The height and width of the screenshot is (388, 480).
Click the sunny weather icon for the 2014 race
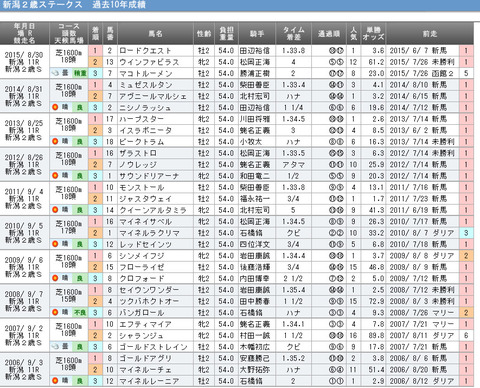tap(55, 107)
